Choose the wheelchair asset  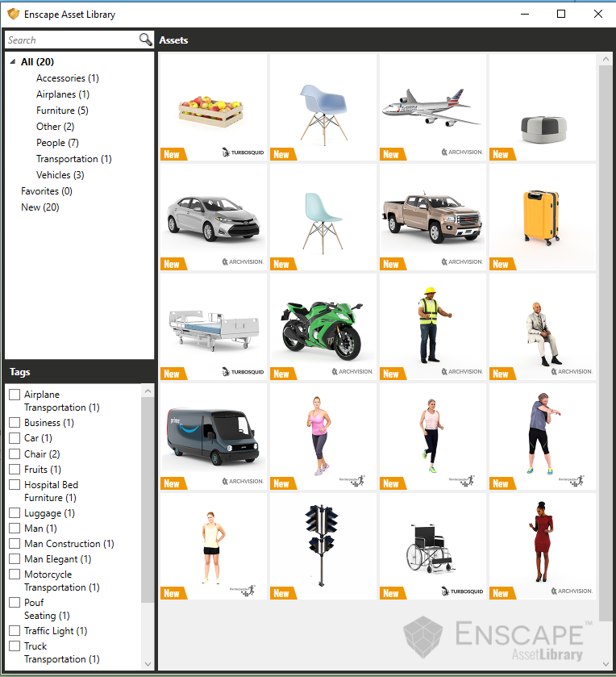pyautogui.click(x=433, y=545)
